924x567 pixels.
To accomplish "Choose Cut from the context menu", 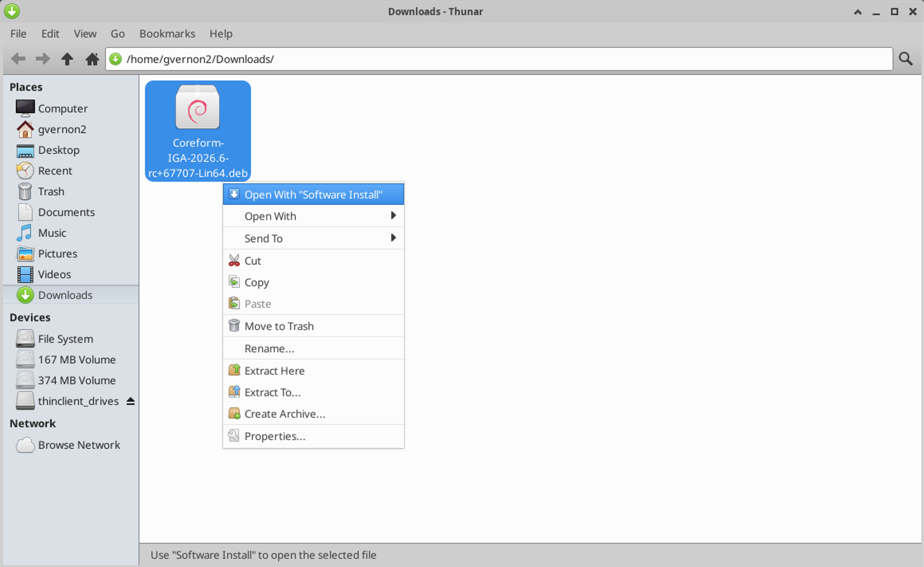I will point(313,261).
